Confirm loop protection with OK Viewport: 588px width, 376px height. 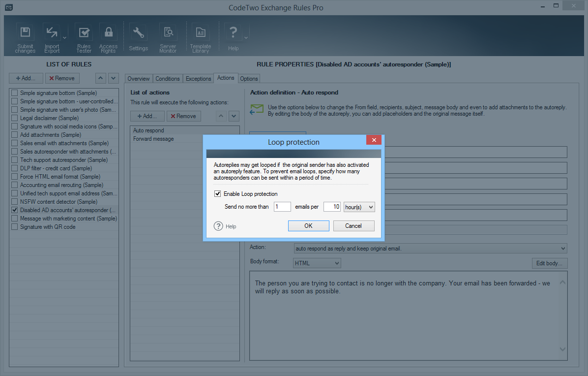pos(308,226)
